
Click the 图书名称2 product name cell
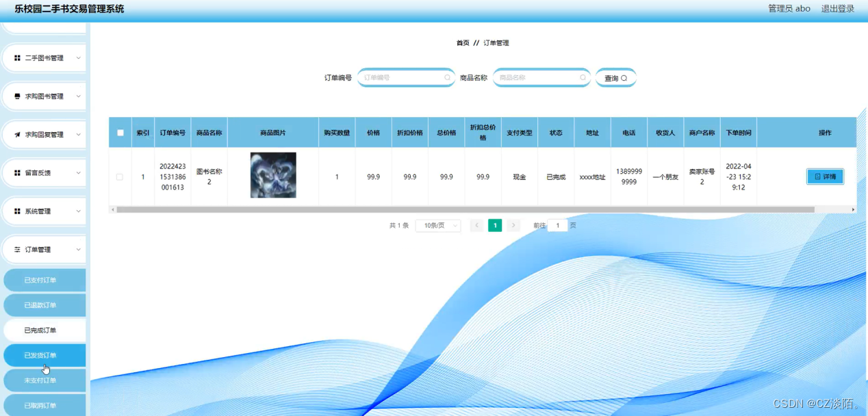209,177
